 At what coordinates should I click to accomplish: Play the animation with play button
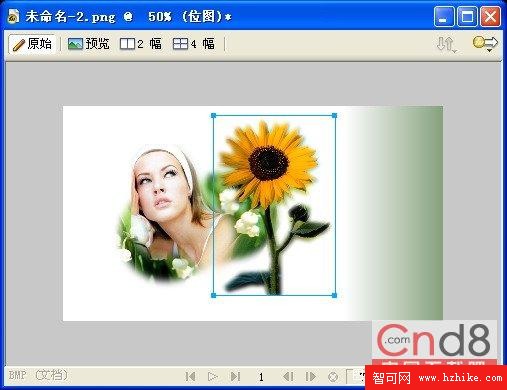(212, 377)
